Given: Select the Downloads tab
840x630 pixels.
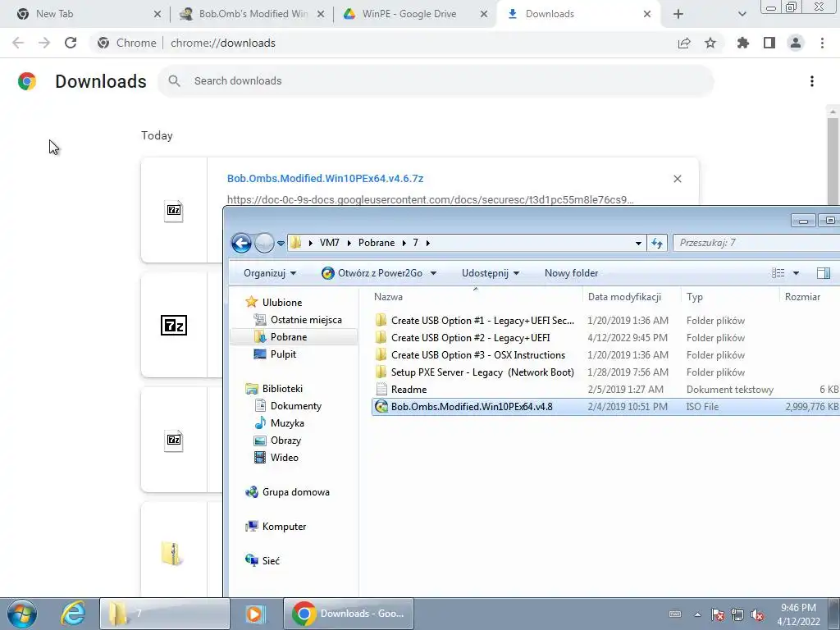Looking at the screenshot, I should (x=578, y=14).
